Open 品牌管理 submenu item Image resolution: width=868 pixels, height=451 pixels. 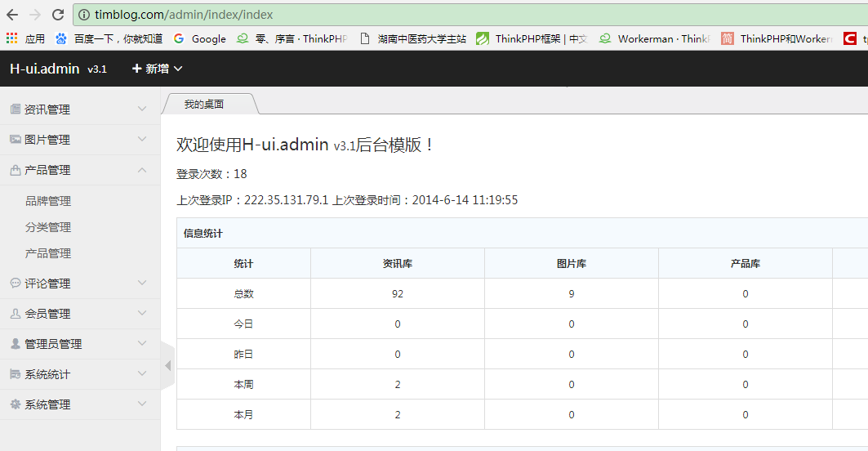48,201
